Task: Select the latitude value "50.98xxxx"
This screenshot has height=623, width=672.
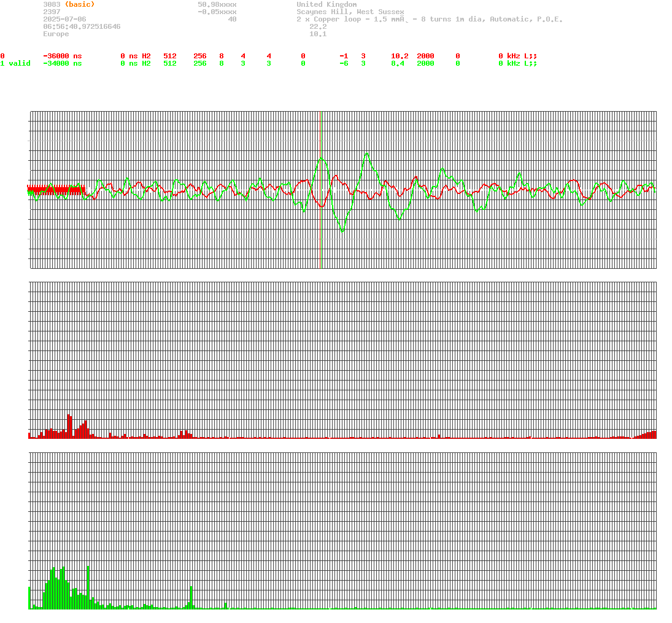Action: [217, 4]
